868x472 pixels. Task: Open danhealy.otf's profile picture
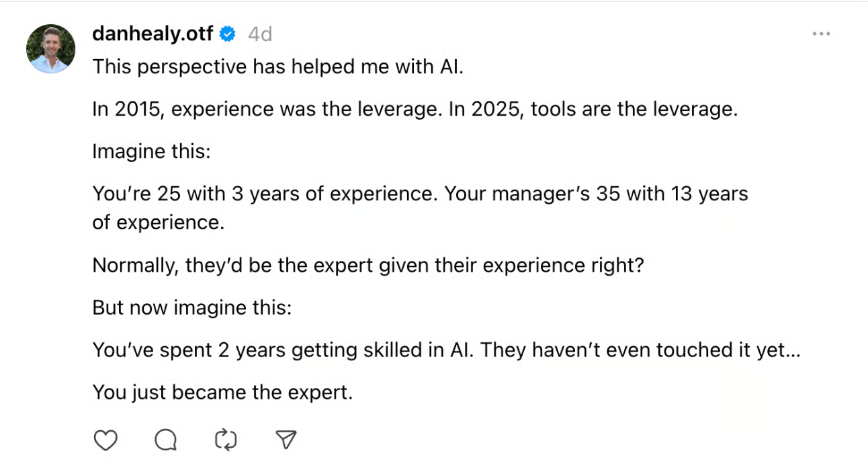(x=50, y=48)
